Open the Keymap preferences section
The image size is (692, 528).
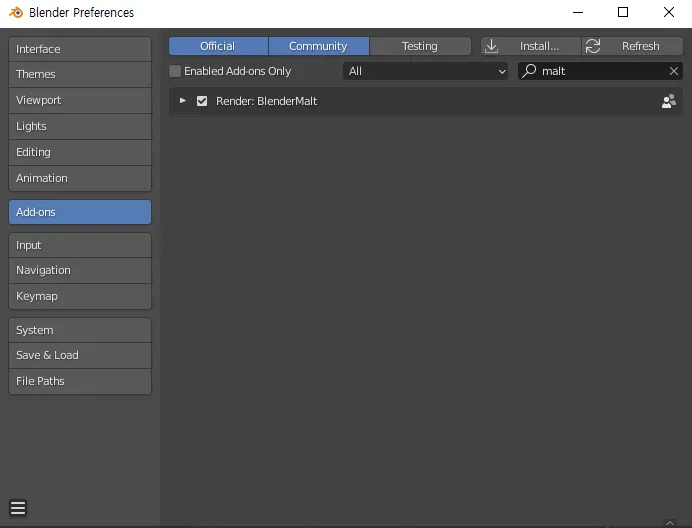point(80,296)
